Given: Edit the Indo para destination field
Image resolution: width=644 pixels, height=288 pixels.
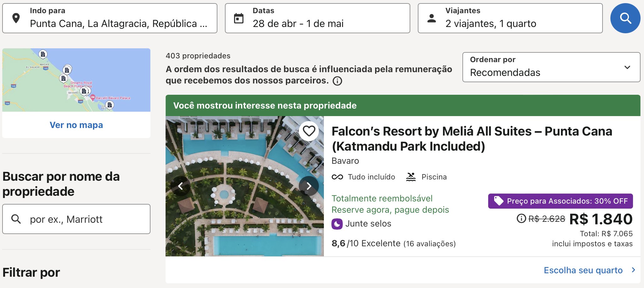Looking at the screenshot, I should pyautogui.click(x=110, y=18).
